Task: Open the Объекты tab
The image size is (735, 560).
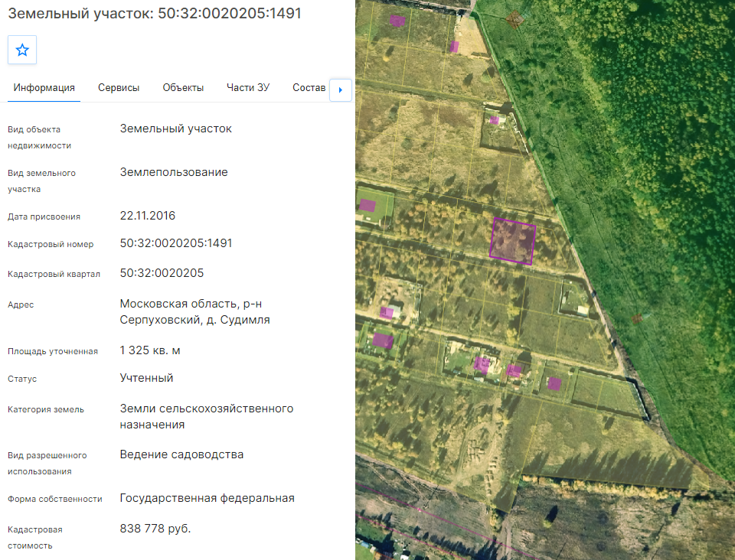Action: tap(183, 87)
